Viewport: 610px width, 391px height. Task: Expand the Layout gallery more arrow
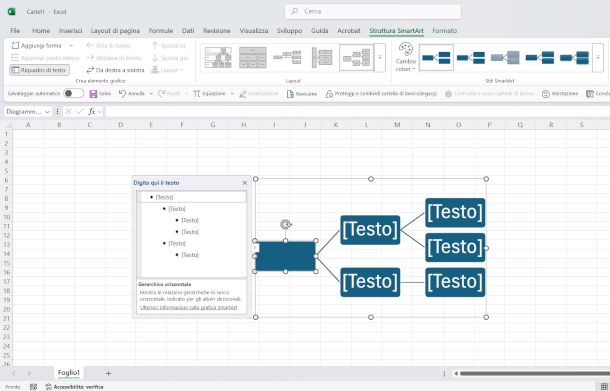click(380, 58)
